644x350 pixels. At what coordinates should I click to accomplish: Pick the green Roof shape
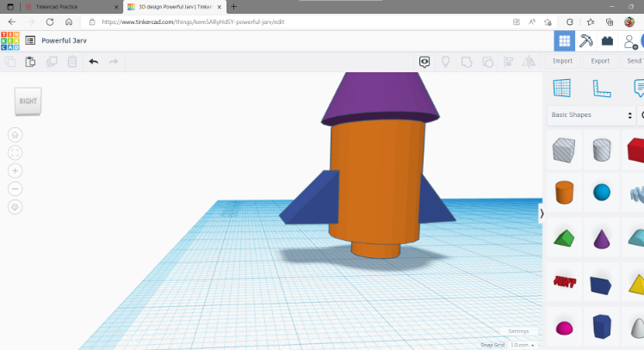pos(564,238)
